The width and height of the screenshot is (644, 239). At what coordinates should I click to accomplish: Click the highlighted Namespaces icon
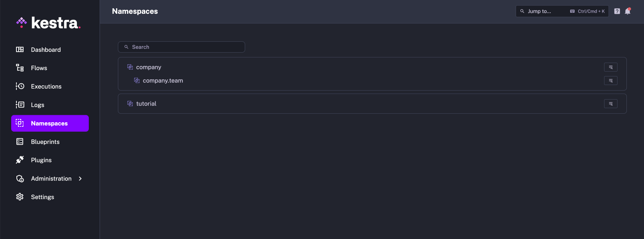(x=19, y=123)
